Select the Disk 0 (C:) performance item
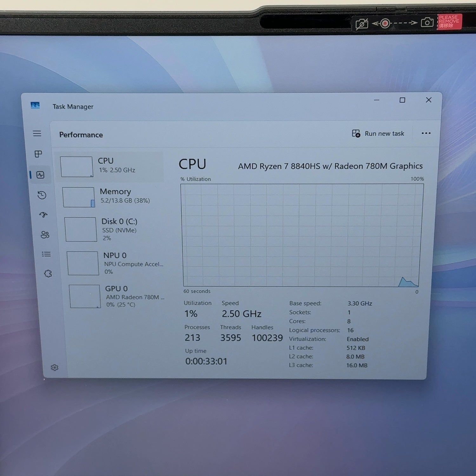The width and height of the screenshot is (476, 476). [114, 229]
